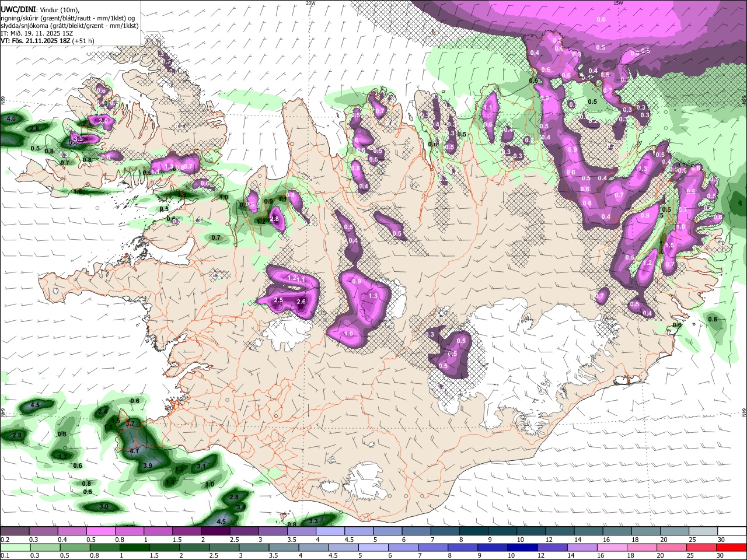Click the navy blue 10 mm rain swatch
Screen dimensions: 747x560
[x=522, y=547]
